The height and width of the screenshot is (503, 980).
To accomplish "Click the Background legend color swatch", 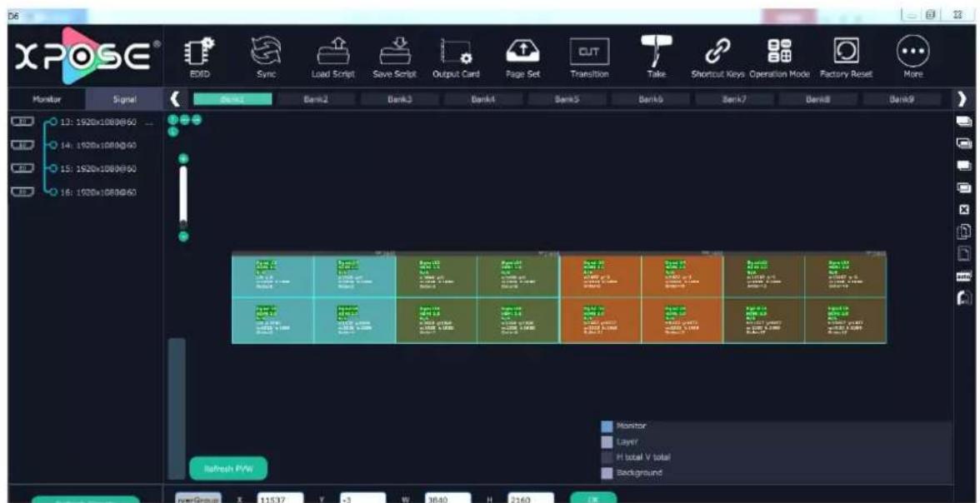I will pyautogui.click(x=607, y=473).
